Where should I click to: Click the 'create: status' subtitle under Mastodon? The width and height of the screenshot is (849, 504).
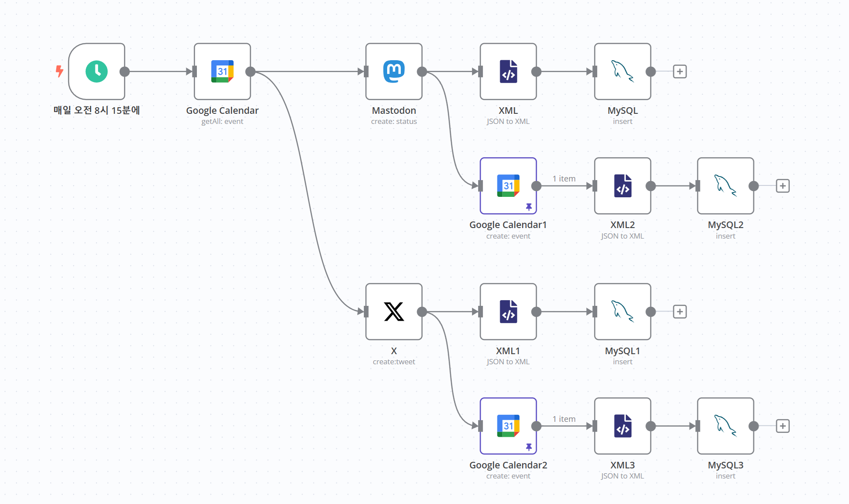click(394, 121)
